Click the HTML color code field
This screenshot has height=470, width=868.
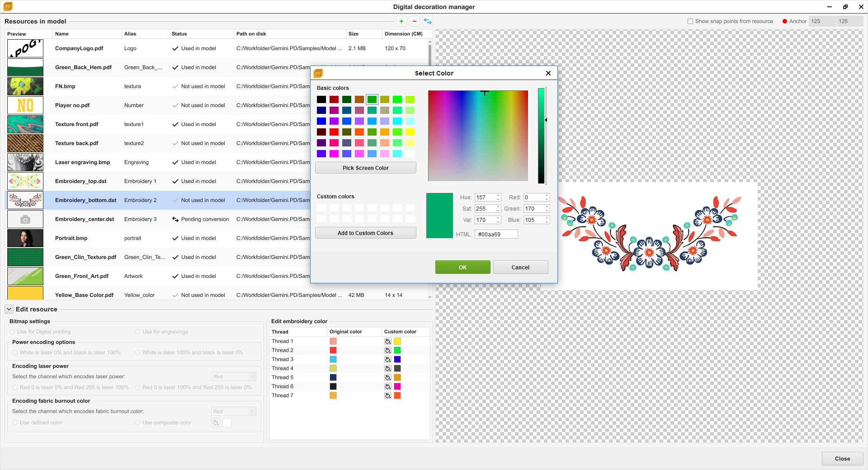click(x=496, y=234)
